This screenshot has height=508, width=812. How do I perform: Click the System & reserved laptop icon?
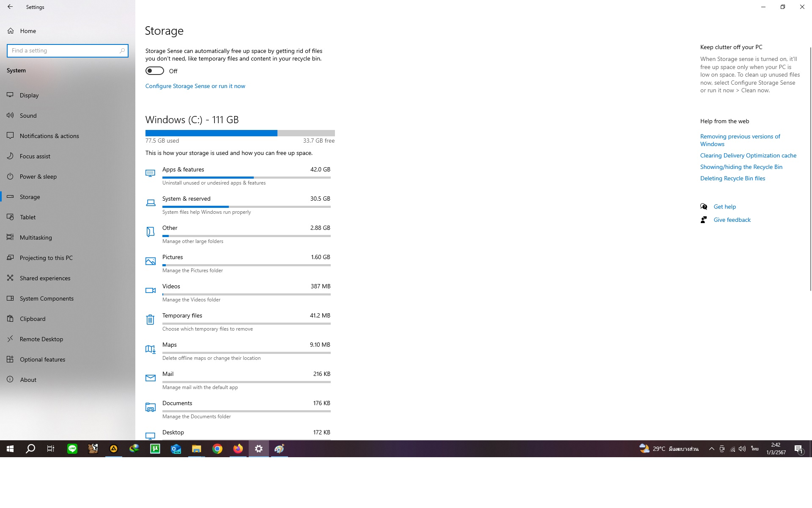150,203
